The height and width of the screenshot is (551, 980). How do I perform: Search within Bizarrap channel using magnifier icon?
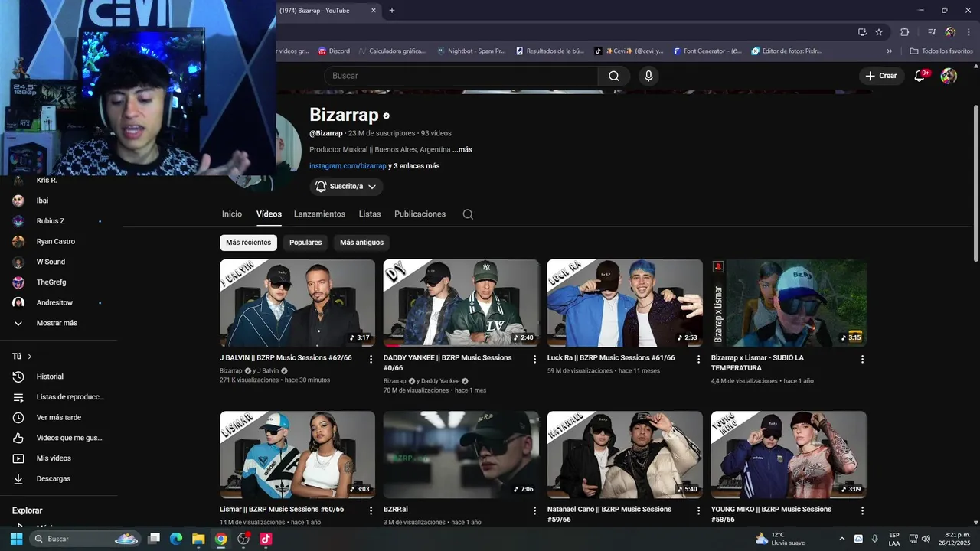(x=468, y=214)
